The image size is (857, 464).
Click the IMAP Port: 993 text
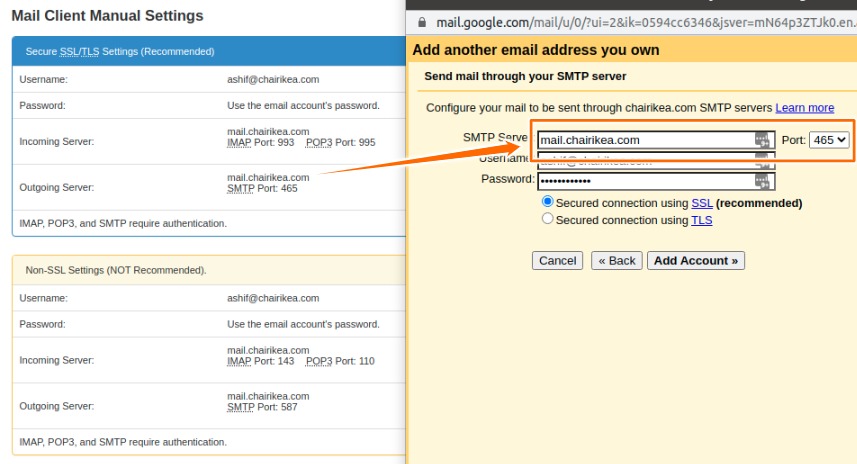[x=261, y=143]
